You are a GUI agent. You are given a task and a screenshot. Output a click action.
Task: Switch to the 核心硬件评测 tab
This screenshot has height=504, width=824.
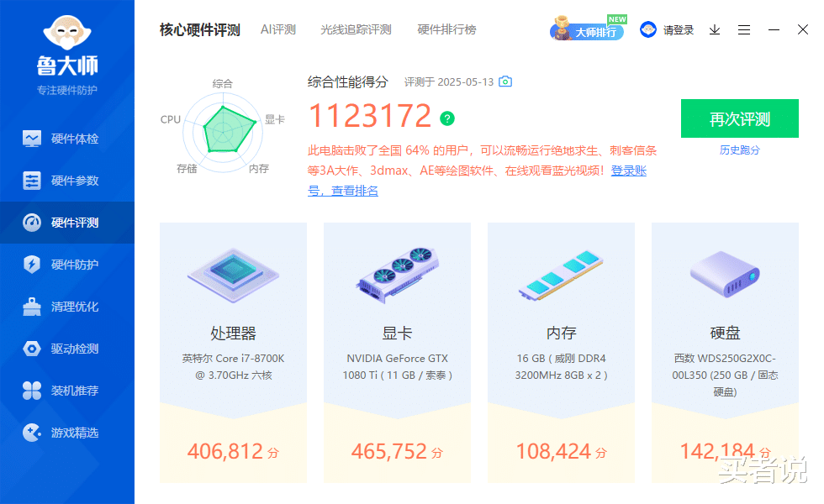(x=200, y=30)
